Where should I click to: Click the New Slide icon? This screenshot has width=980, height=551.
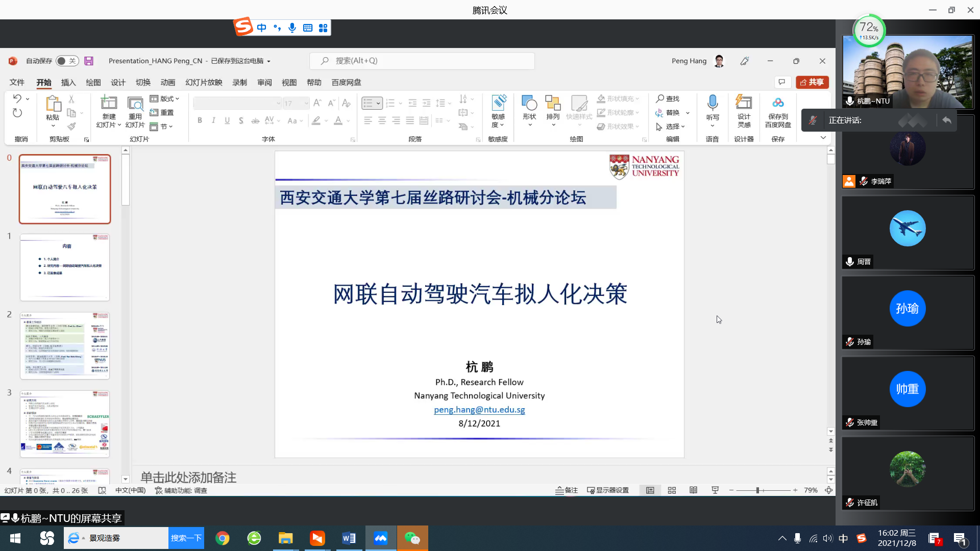[109, 104]
